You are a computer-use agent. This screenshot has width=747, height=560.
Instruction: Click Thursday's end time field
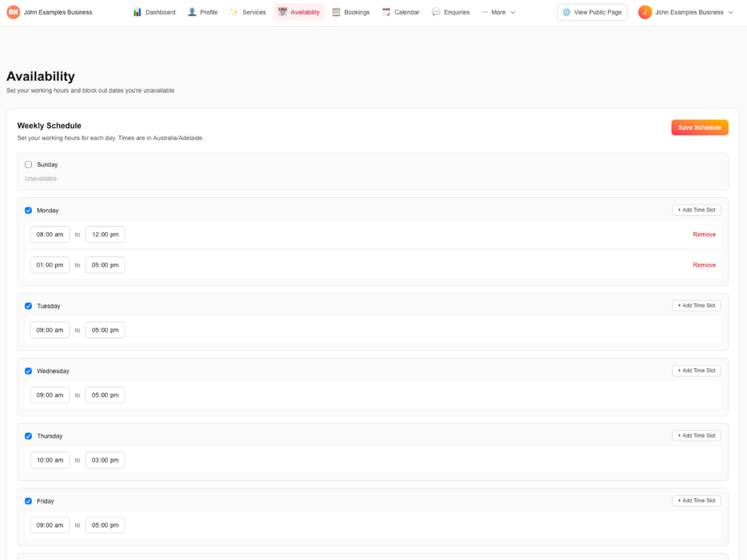point(105,460)
